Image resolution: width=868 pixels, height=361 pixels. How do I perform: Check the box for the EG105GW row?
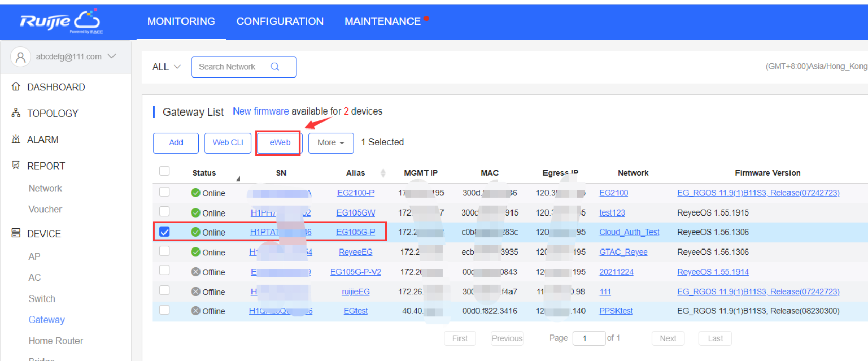click(164, 211)
